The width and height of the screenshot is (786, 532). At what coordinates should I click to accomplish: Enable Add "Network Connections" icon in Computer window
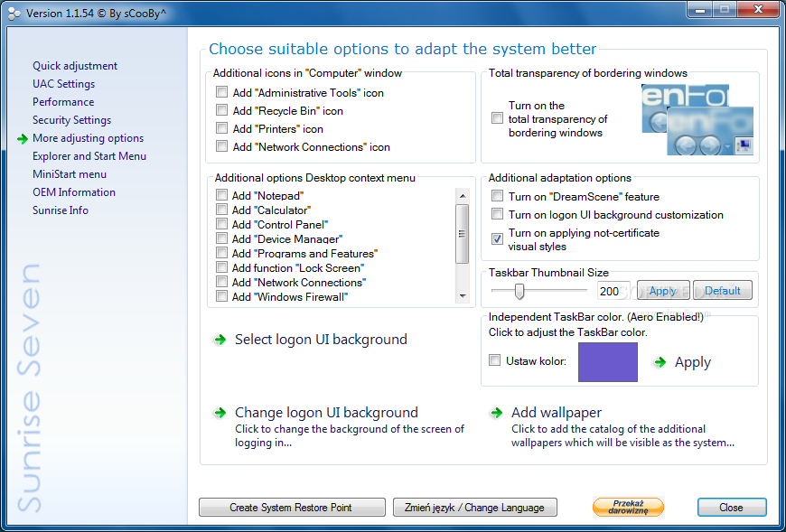221,146
